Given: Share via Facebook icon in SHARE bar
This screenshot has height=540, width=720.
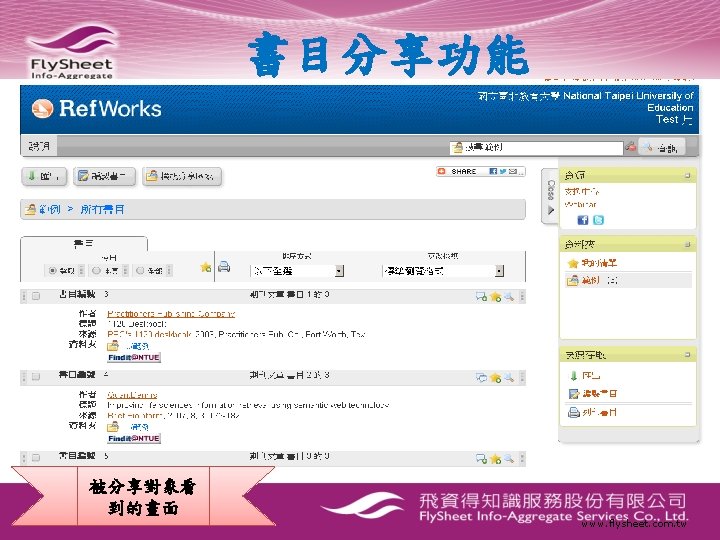Looking at the screenshot, I should [x=493, y=171].
